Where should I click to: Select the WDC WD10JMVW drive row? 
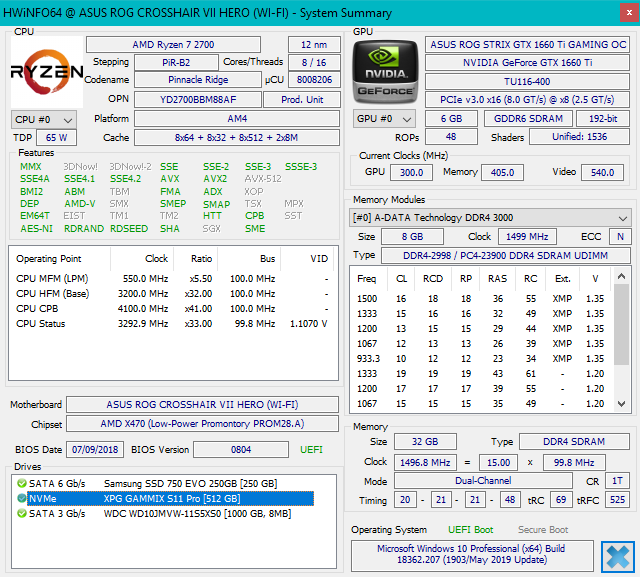[x=173, y=513]
